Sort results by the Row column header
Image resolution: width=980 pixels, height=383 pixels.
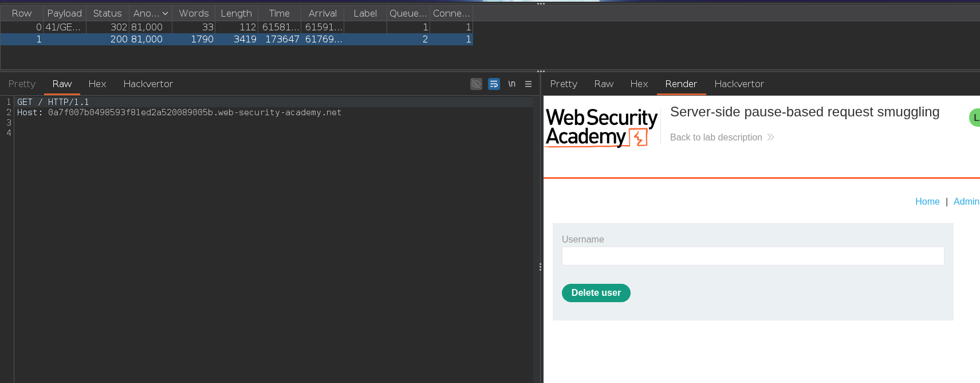click(22, 13)
